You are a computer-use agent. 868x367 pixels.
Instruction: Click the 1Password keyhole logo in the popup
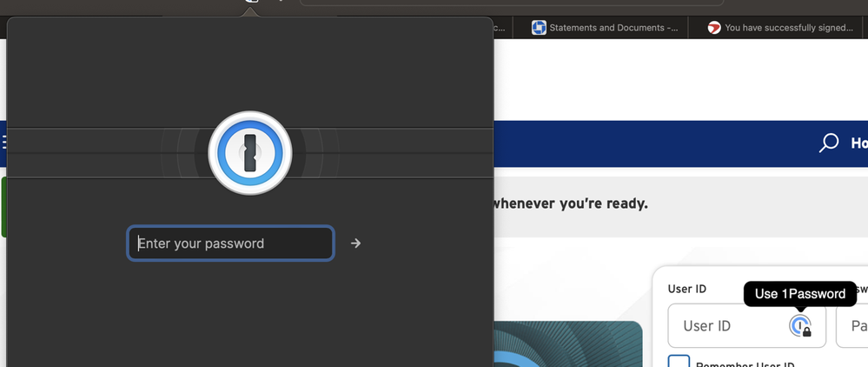click(250, 154)
